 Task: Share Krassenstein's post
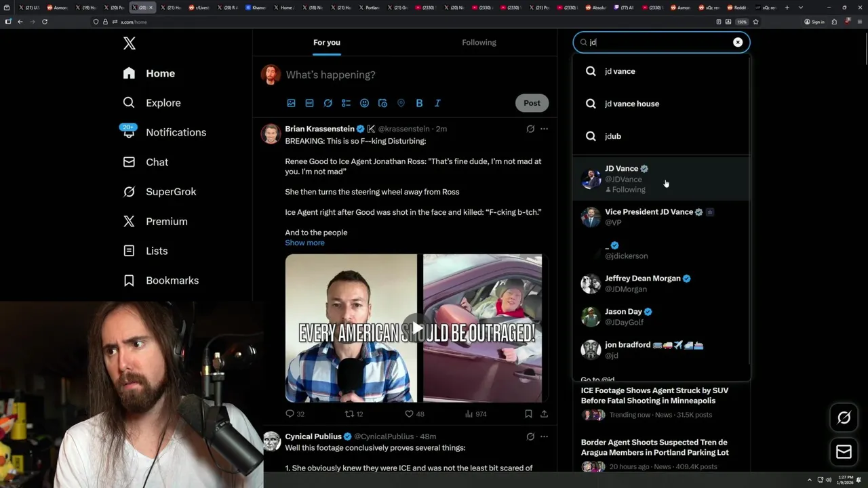[544, 413]
